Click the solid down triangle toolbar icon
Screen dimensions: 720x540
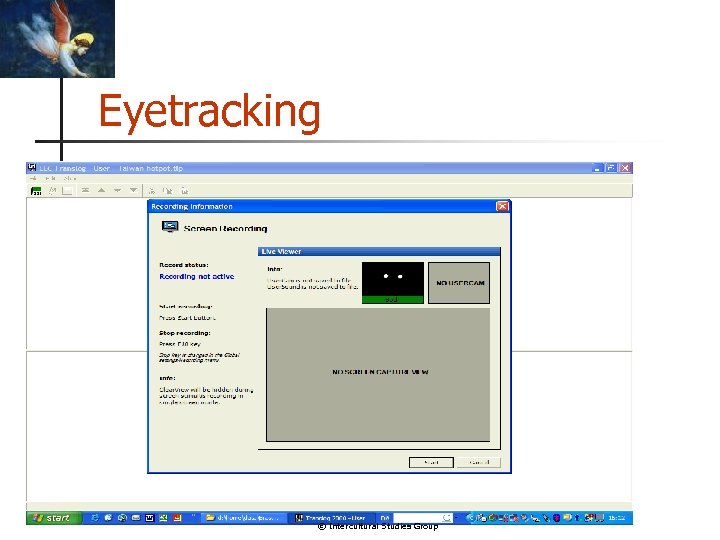133,190
